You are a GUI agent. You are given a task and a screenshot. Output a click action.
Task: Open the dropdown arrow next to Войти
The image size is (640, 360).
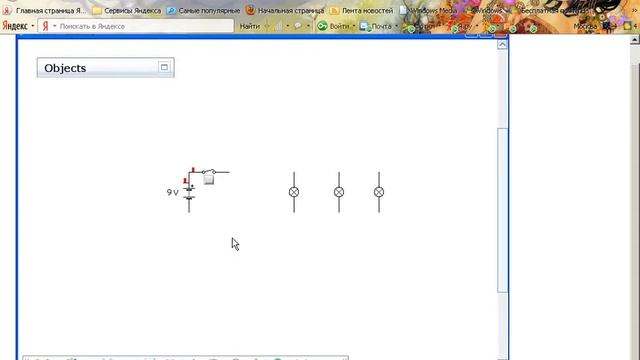point(354,26)
